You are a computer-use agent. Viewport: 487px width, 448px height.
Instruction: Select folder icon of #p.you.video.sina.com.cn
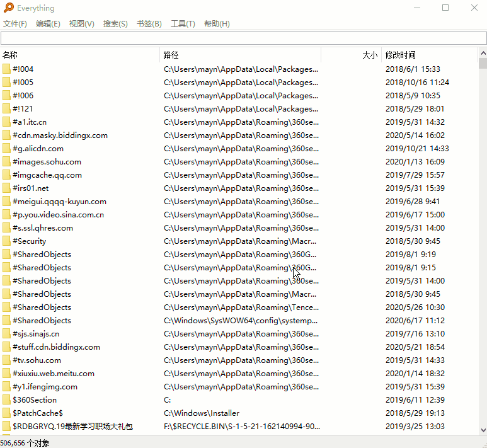pos(6,215)
